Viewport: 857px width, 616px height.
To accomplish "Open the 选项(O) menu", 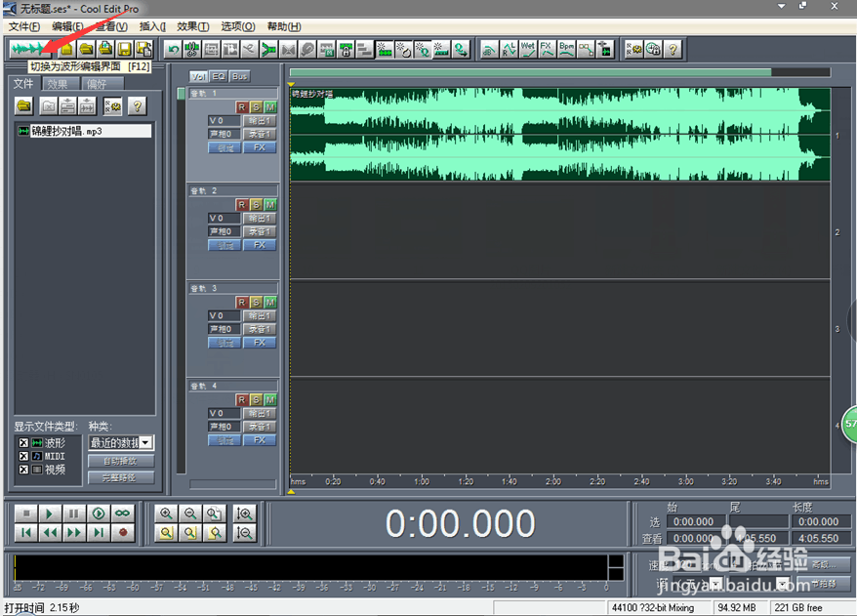I will pos(238,26).
